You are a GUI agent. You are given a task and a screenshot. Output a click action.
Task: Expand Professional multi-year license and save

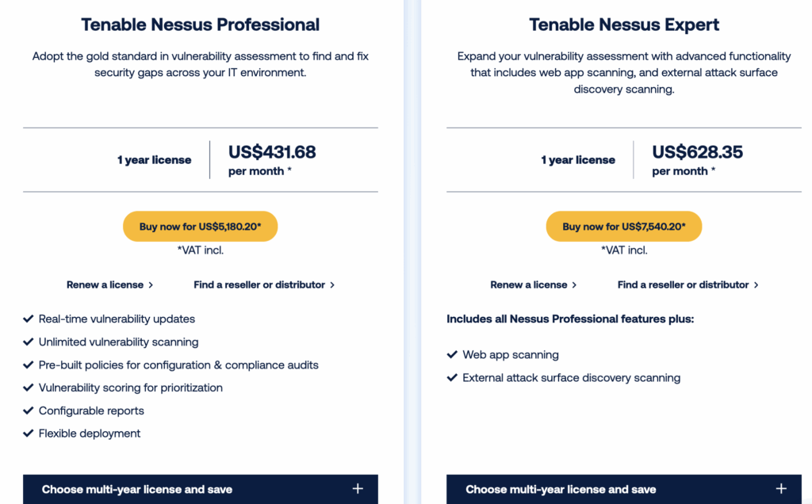[x=137, y=489]
